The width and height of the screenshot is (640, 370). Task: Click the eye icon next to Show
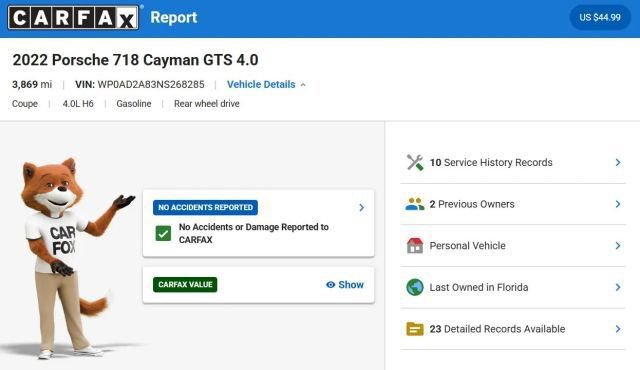tap(331, 285)
